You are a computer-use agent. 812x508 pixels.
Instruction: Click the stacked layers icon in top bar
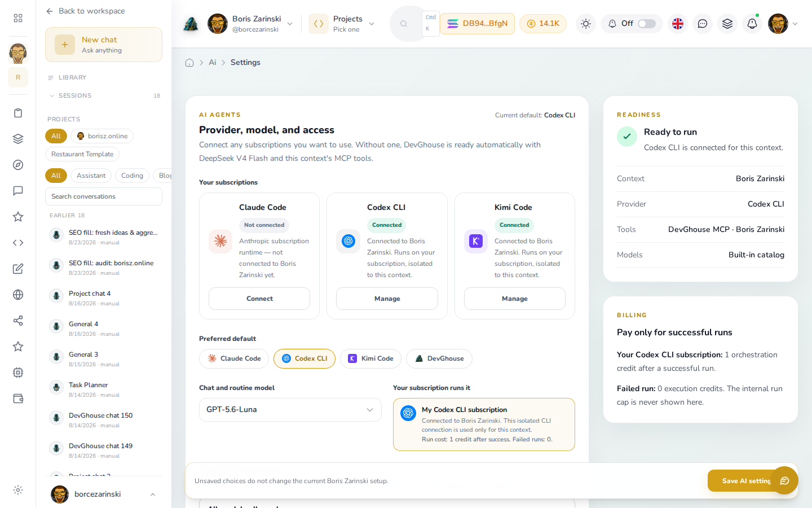click(727, 24)
